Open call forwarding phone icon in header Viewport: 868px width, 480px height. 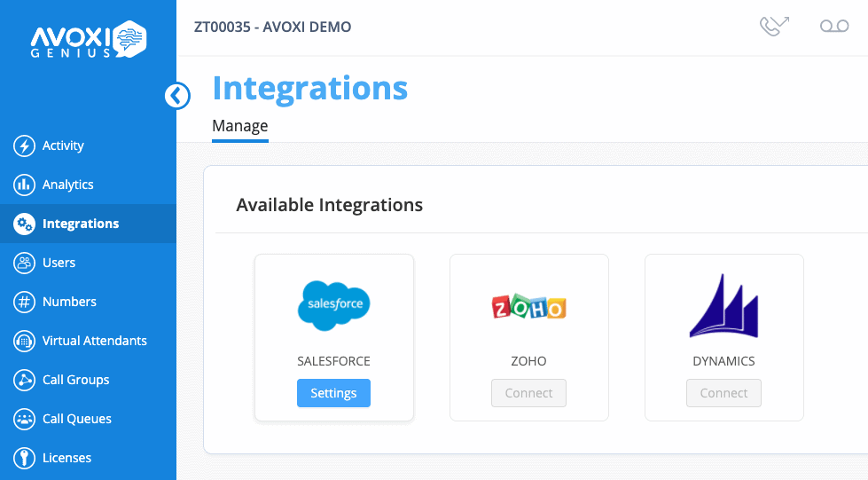(x=774, y=27)
